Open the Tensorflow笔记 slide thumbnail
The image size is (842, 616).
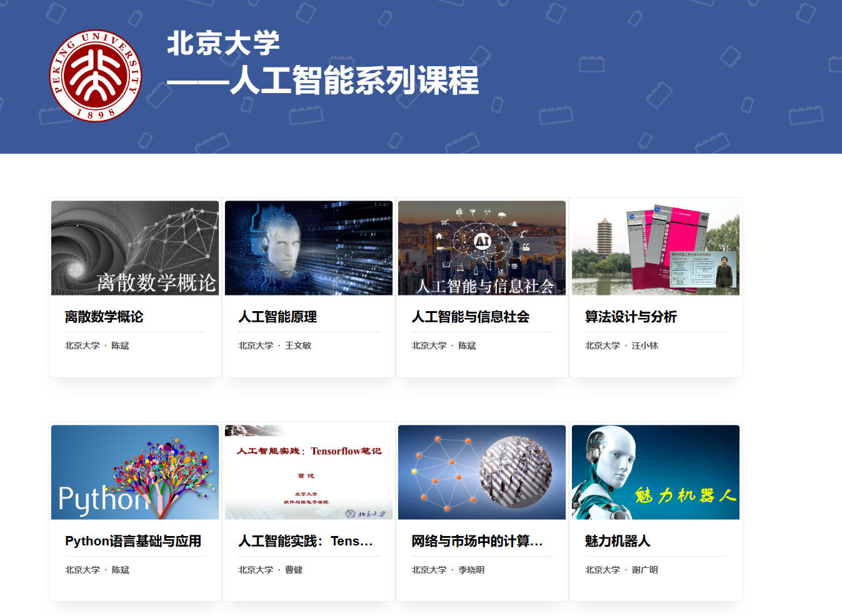pyautogui.click(x=309, y=472)
